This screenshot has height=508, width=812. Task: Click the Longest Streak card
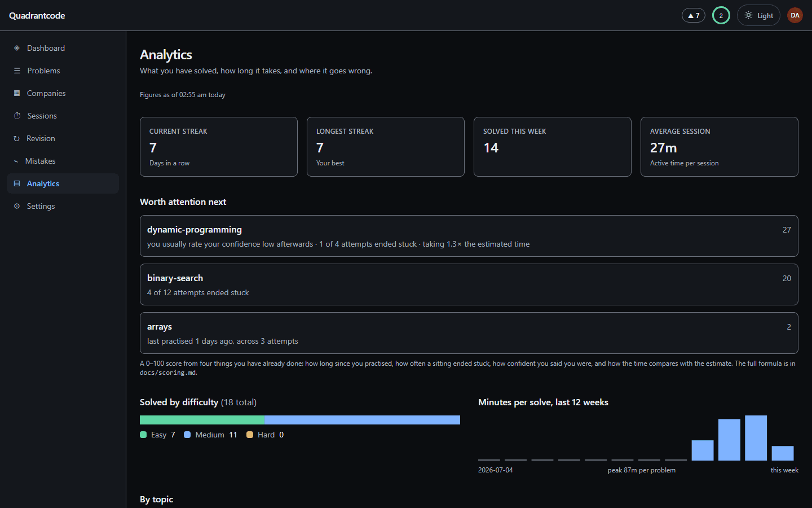tap(386, 147)
